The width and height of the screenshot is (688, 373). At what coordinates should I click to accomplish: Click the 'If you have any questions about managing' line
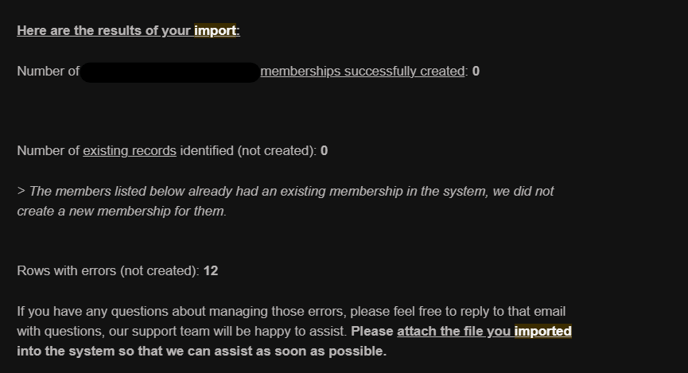click(291, 311)
